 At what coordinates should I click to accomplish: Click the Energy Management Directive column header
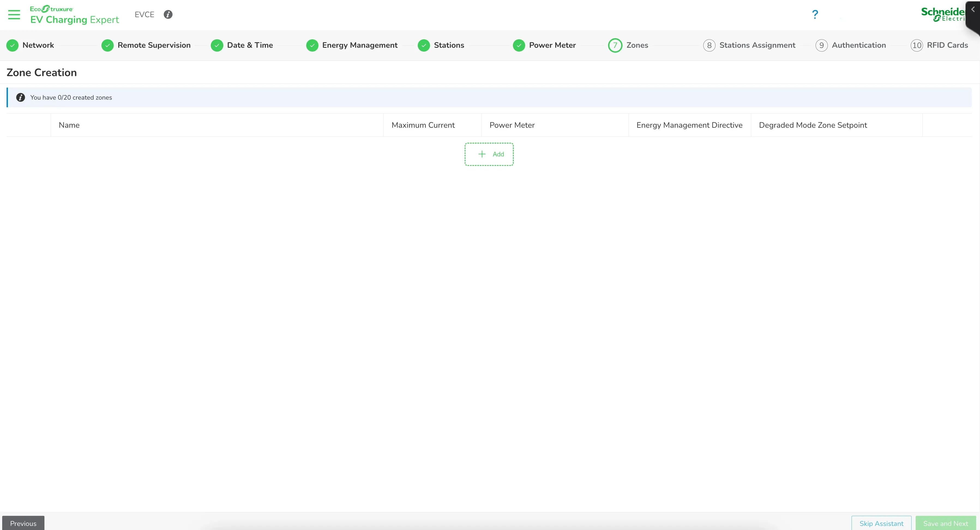tap(689, 125)
